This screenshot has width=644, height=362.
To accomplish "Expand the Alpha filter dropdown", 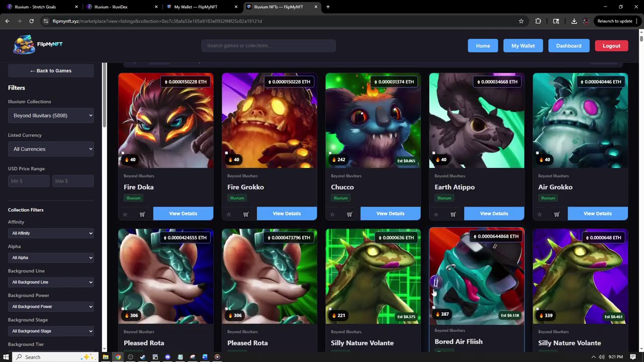I will (51, 258).
